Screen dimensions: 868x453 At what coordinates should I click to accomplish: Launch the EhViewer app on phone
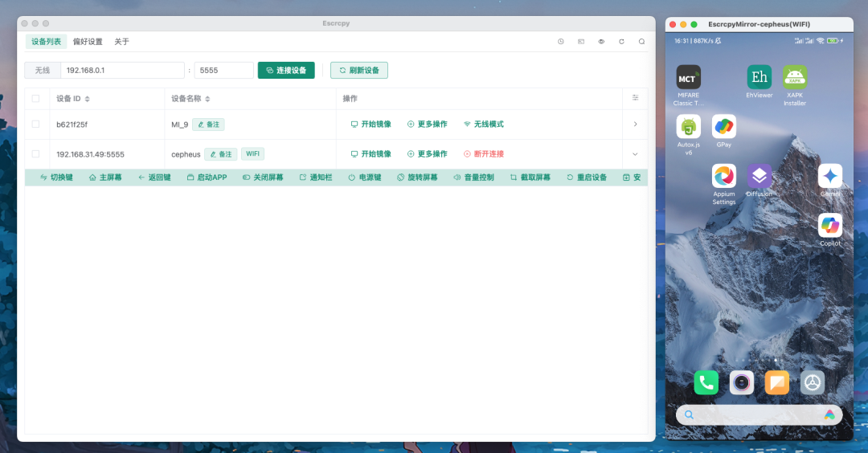pyautogui.click(x=759, y=78)
